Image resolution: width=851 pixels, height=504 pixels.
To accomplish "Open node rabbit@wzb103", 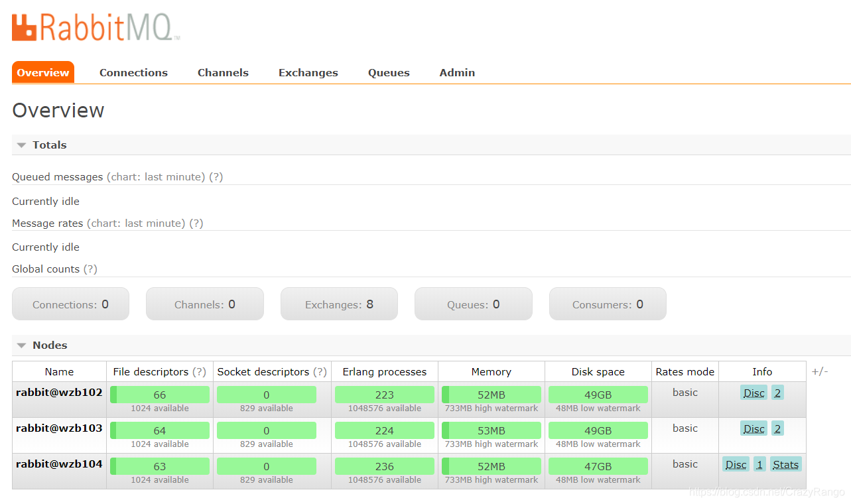I will coord(59,428).
